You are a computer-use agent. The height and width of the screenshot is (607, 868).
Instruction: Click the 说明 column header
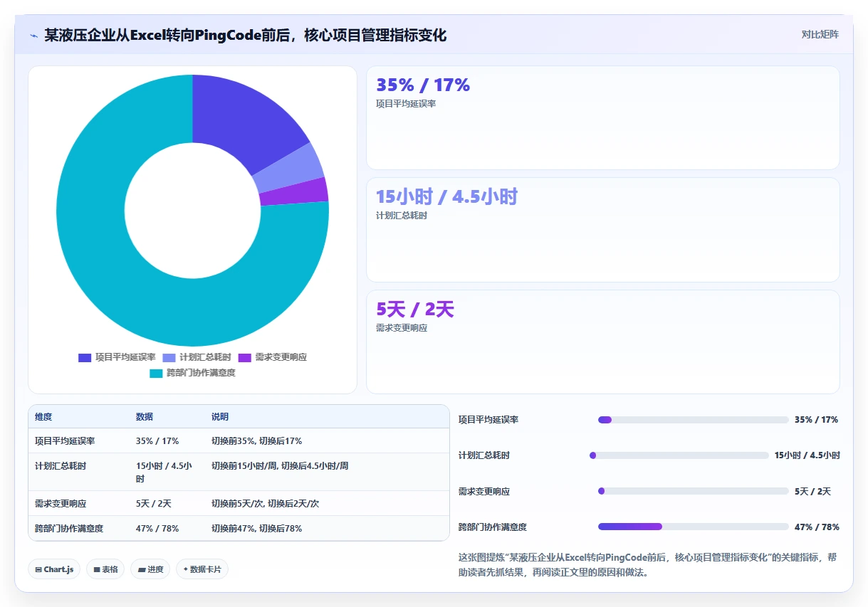pos(220,417)
